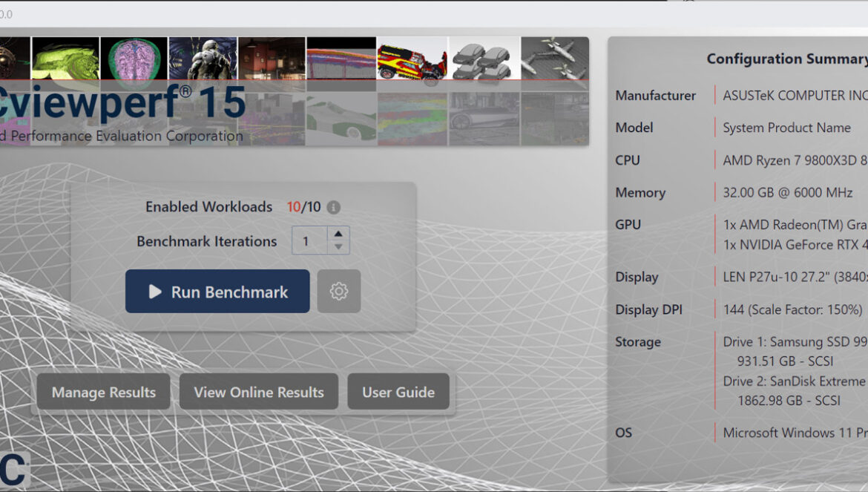Open Manage Results
The width and height of the screenshot is (868, 492).
(x=104, y=392)
